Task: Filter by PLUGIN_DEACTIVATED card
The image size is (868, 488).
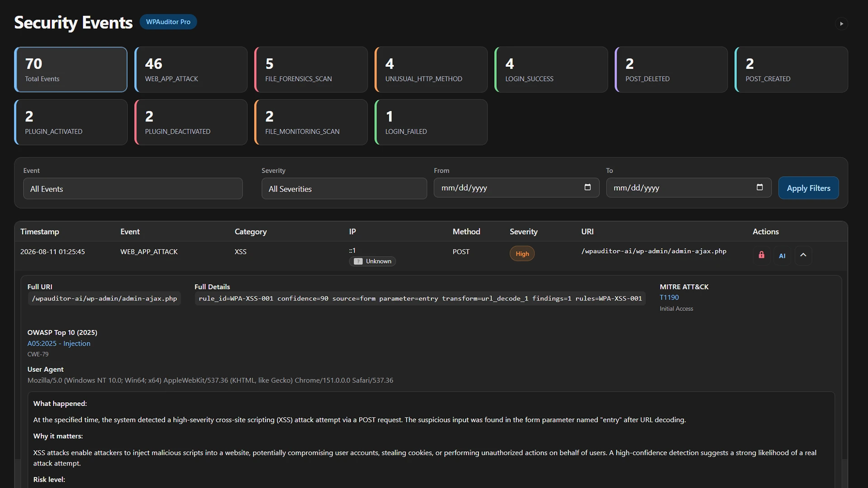Action: click(191, 122)
